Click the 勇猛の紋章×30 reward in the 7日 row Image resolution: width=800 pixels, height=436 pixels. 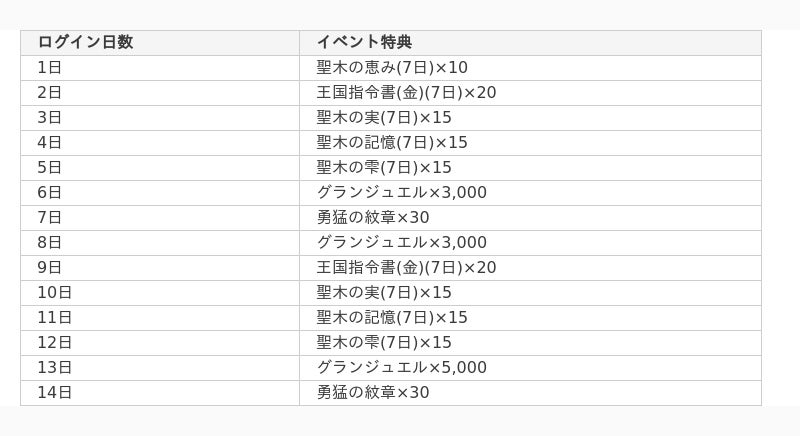point(373,218)
